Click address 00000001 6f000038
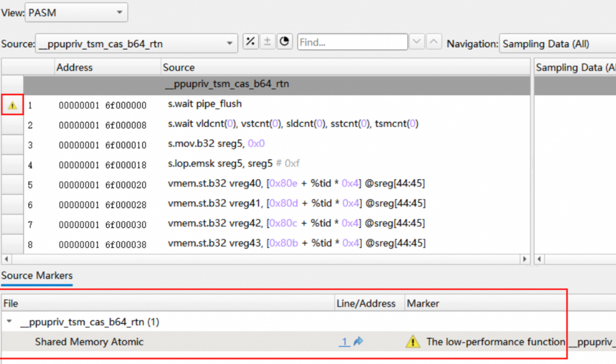Screen dimensions: 616x364 [x=102, y=245]
